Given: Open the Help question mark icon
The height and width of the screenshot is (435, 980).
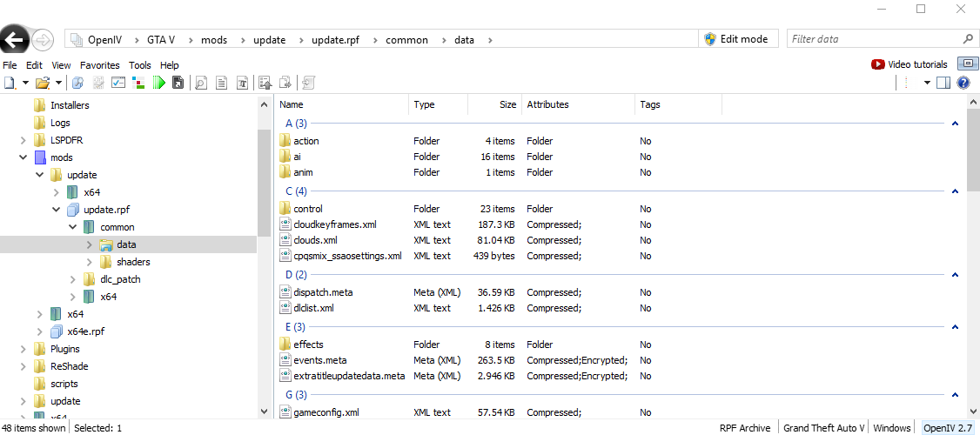Looking at the screenshot, I should pyautogui.click(x=963, y=83).
